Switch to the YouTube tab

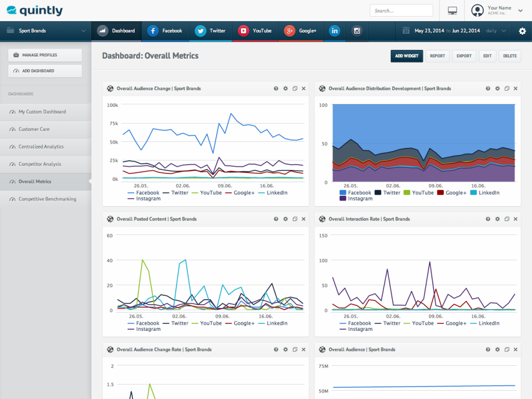[x=255, y=31]
